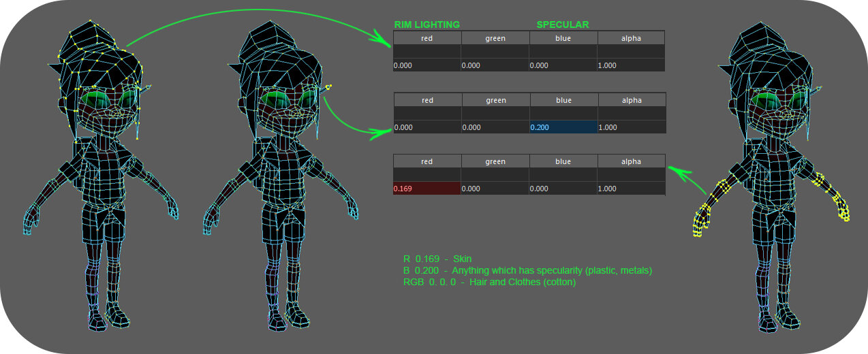868x354 pixels.
Task: Click the blue value 0.000 in the table under SPECULAR heading
Action: point(563,65)
